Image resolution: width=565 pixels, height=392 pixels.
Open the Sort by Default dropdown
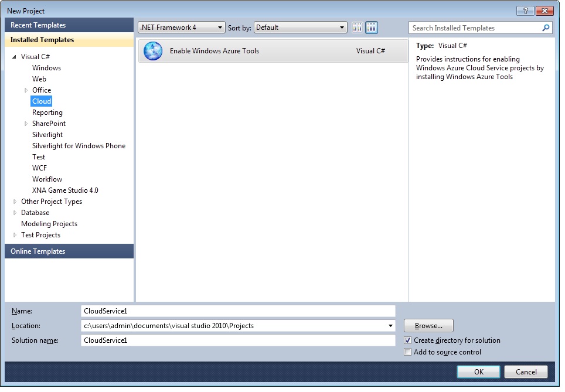click(301, 28)
